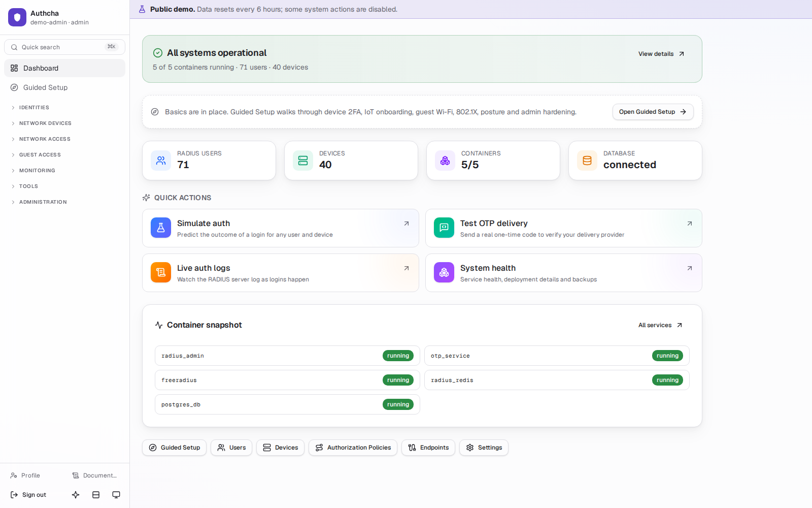812x508 pixels.
Task: Click the otp_service container row
Action: (557, 356)
